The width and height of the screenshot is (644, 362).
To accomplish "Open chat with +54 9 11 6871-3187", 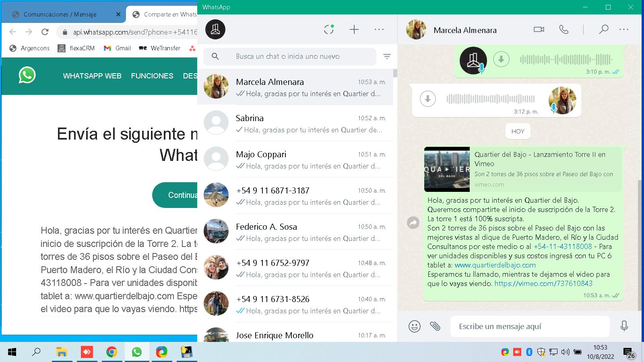I will (295, 196).
